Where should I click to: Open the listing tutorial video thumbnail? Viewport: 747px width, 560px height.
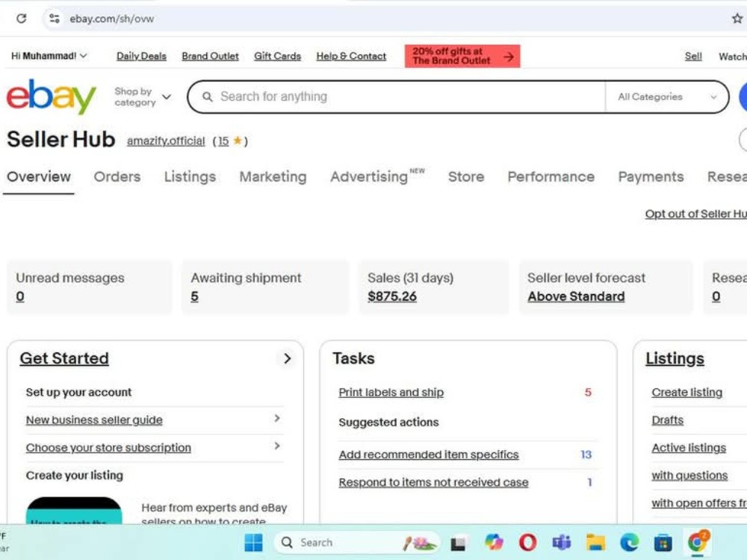(x=74, y=511)
